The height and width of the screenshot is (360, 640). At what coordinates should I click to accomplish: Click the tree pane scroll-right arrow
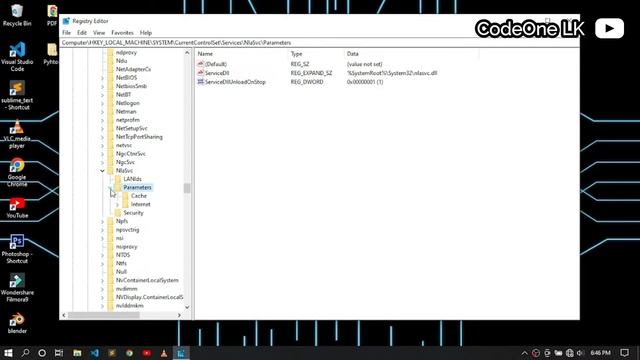tap(179, 315)
